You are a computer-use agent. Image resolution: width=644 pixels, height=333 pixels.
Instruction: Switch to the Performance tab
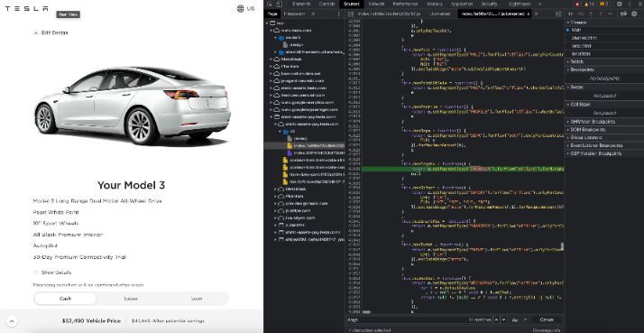click(405, 4)
